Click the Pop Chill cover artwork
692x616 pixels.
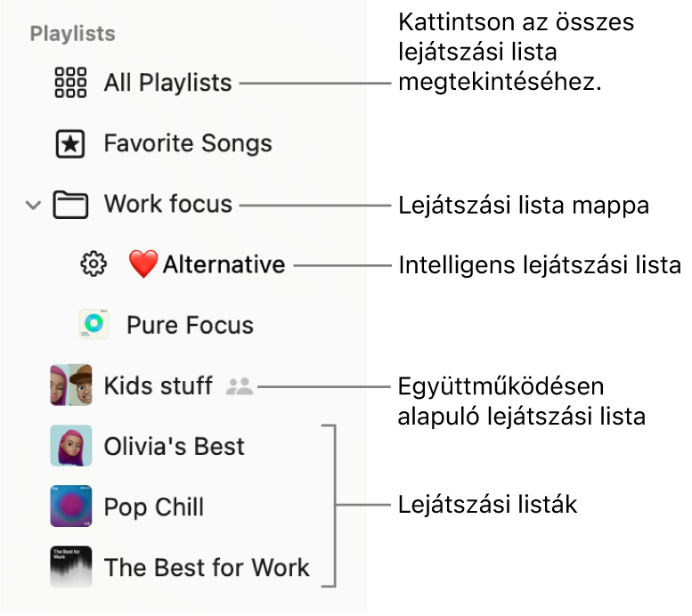pos(71,507)
